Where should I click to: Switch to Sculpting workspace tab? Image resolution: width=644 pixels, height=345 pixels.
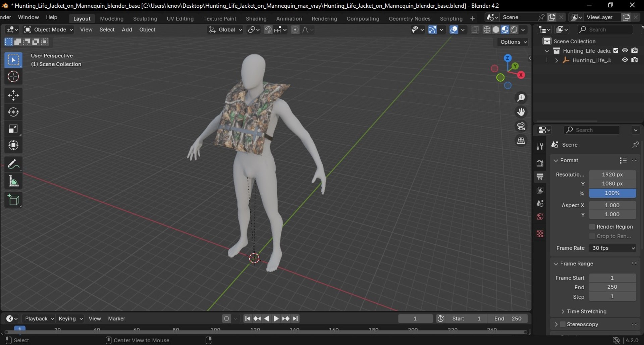[x=145, y=18]
